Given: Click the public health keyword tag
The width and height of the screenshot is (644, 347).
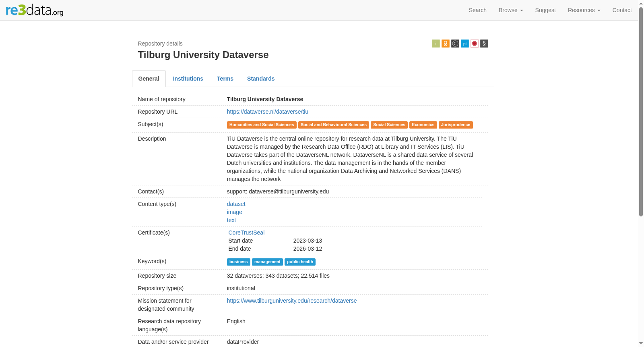Looking at the screenshot, I should [300, 262].
